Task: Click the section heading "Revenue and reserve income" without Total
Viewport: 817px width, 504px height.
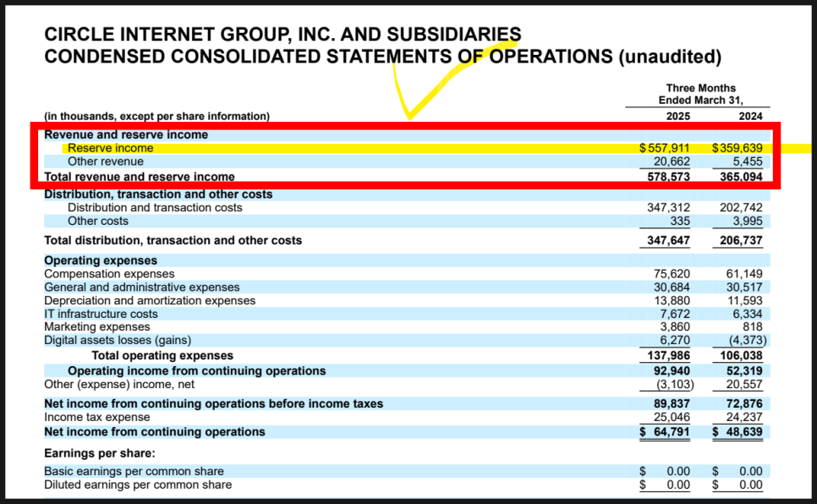Action: pyautogui.click(x=126, y=134)
